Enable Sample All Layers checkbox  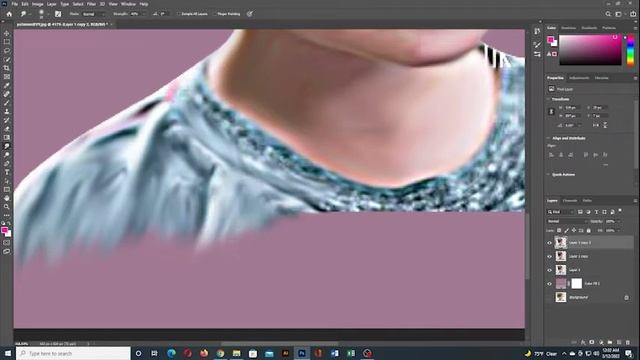coord(179,14)
